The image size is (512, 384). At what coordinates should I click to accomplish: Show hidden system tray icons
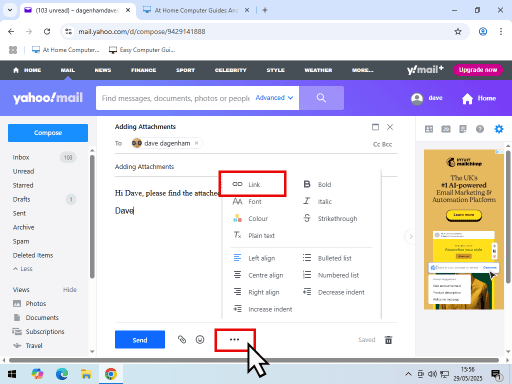click(x=408, y=374)
